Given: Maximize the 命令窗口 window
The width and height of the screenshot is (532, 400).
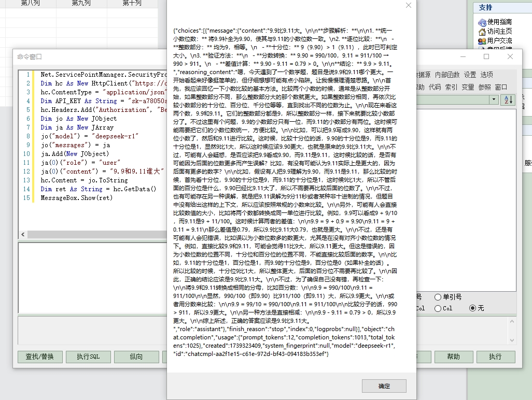Looking at the screenshot, I should coord(486,56).
